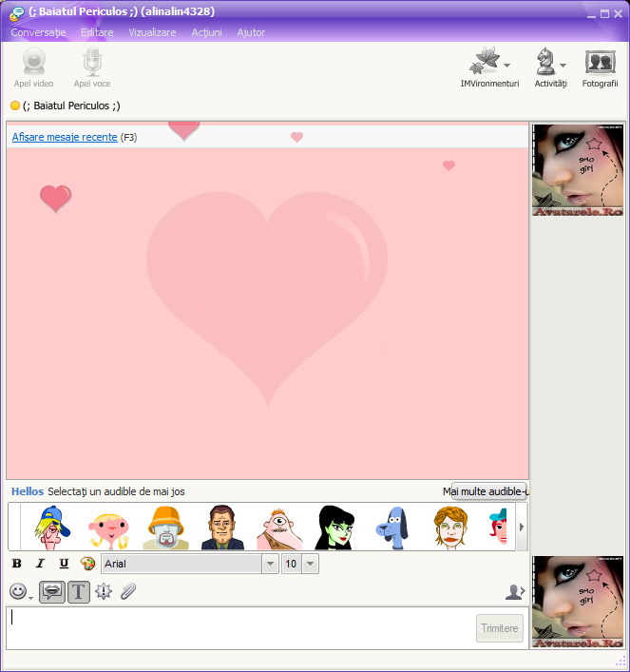Screen dimensions: 630x672
Task: Select the orange hat bearded man audible
Action: tap(166, 528)
